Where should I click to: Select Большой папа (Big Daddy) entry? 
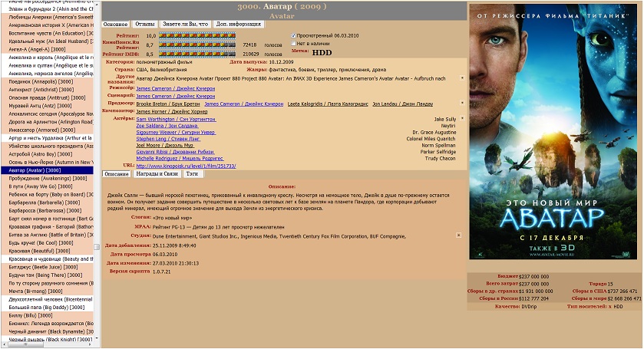48,308
